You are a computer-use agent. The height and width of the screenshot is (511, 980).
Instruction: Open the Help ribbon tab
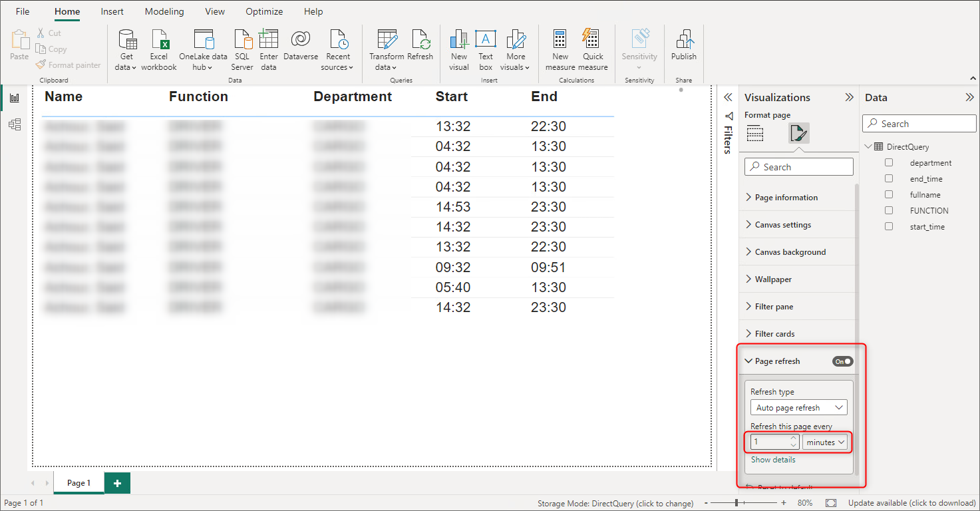click(313, 11)
